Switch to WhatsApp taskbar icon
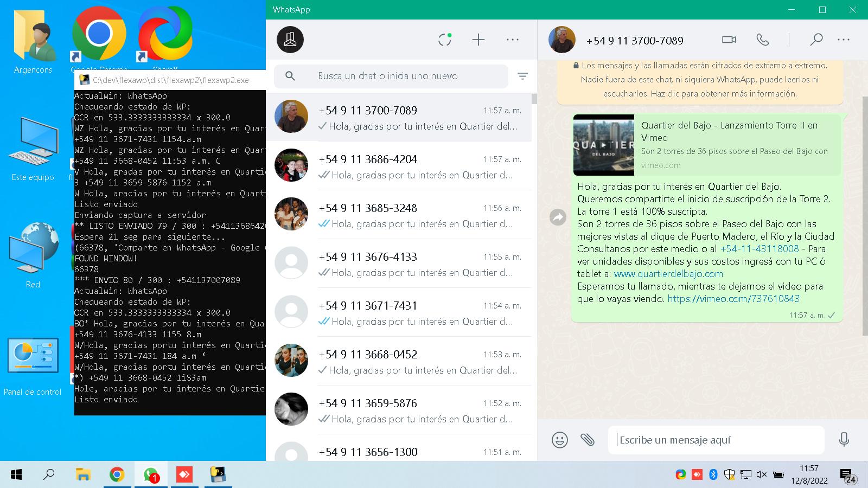Screen dimensions: 868x488 click(x=151, y=475)
